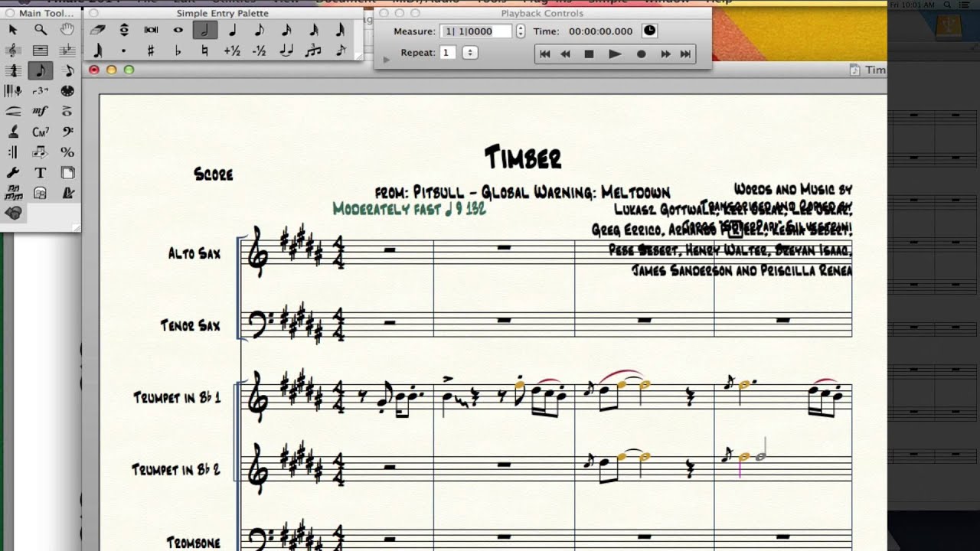Select the Expression mf tool
This screenshot has height=551, width=980.
click(x=41, y=111)
